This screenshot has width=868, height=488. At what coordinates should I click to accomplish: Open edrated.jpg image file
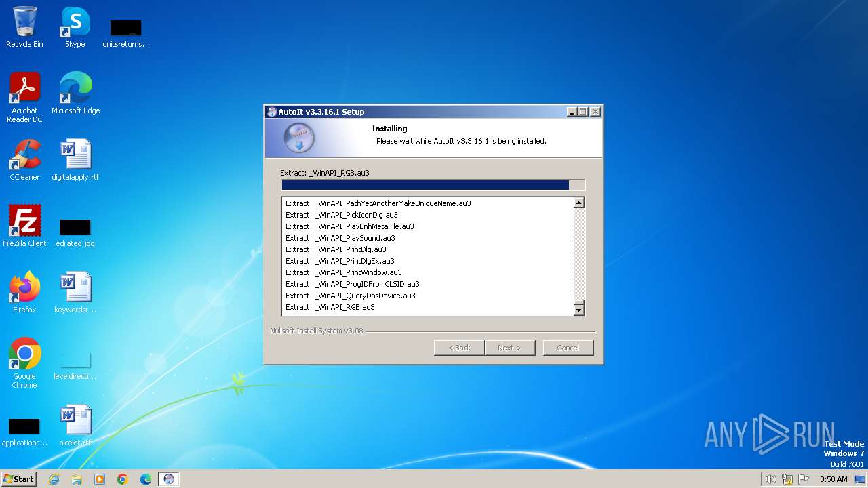point(75,232)
